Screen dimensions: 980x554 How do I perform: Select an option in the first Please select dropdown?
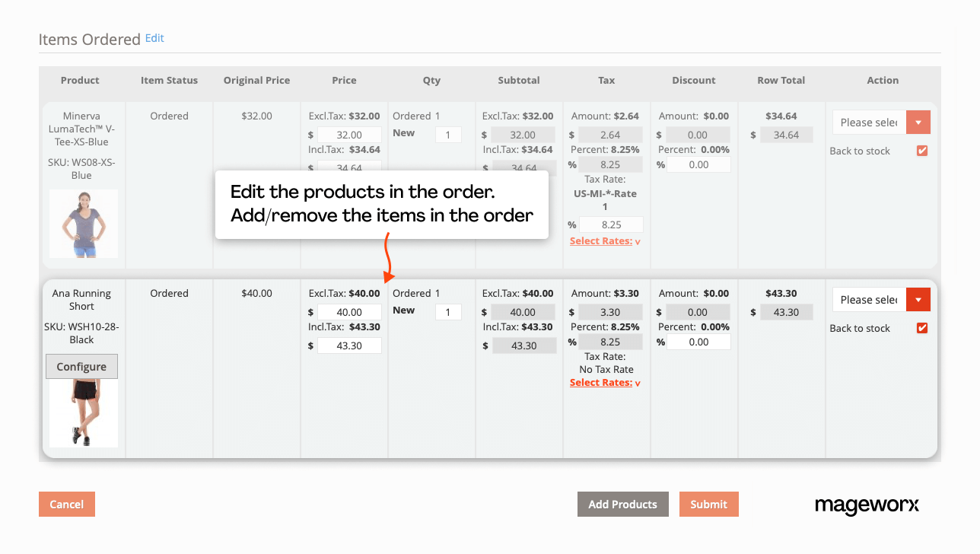click(x=868, y=122)
